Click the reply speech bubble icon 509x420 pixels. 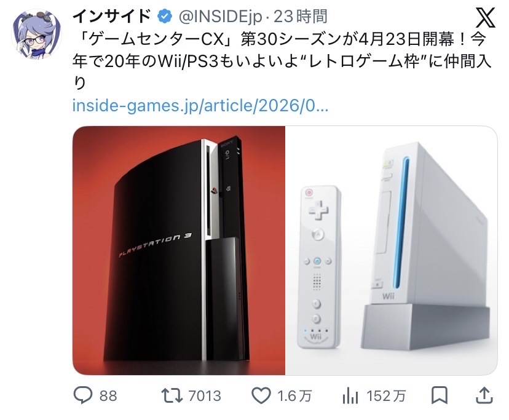coord(83,395)
